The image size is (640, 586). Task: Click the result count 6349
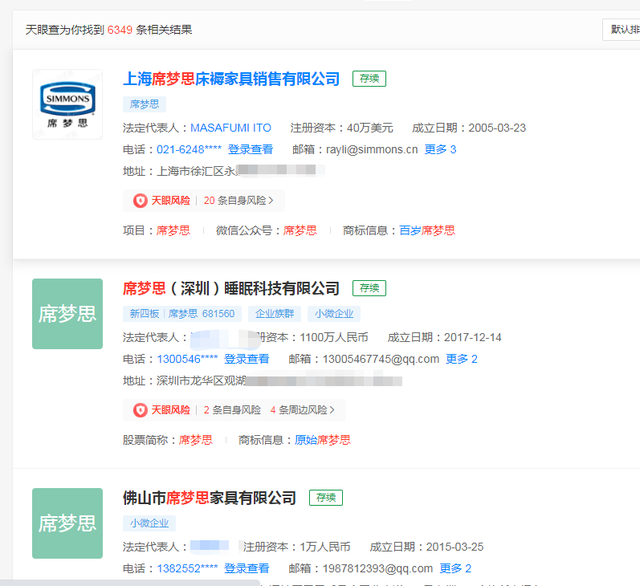[120, 30]
